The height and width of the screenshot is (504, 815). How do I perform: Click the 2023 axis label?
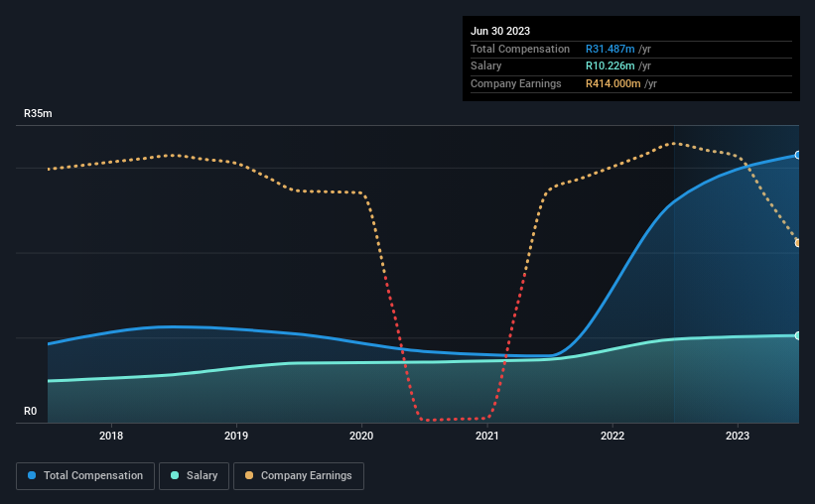pos(738,436)
